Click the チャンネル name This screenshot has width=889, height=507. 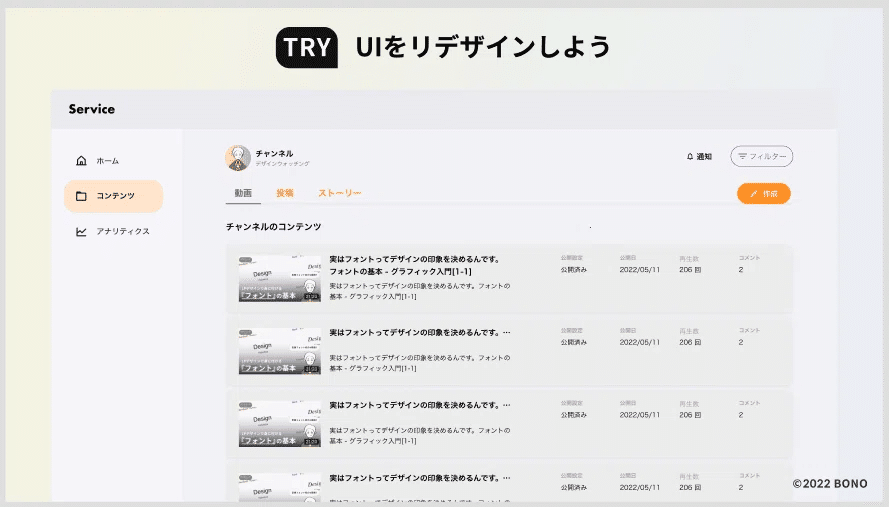tap(274, 153)
